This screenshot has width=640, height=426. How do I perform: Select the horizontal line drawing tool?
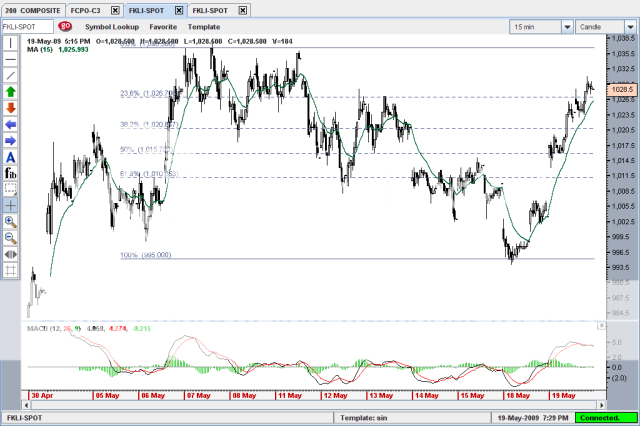[x=10, y=59]
